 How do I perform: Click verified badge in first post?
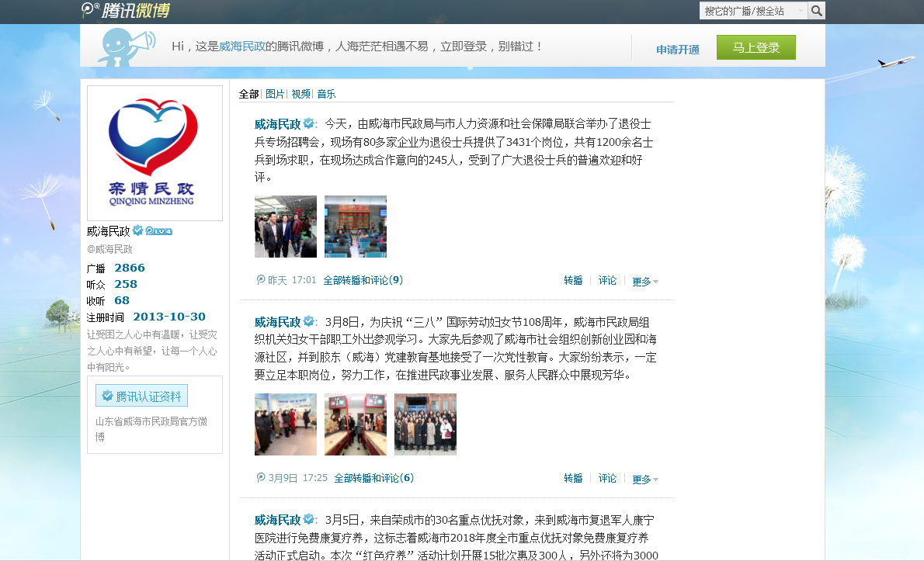(308, 123)
